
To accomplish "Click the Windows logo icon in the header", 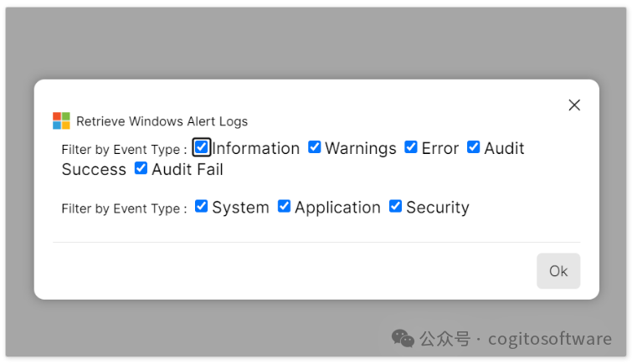I will (61, 121).
